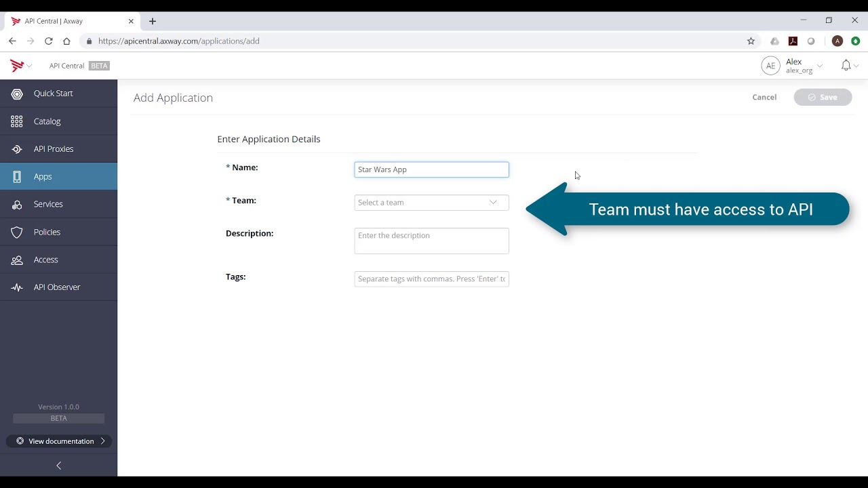Image resolution: width=868 pixels, height=488 pixels.
Task: Close the API Central tab
Action: click(131, 21)
